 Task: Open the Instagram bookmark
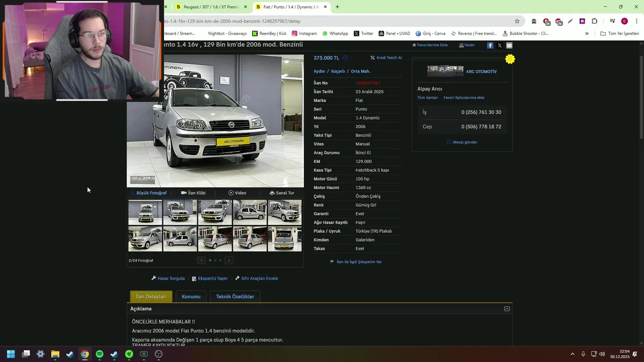click(304, 33)
